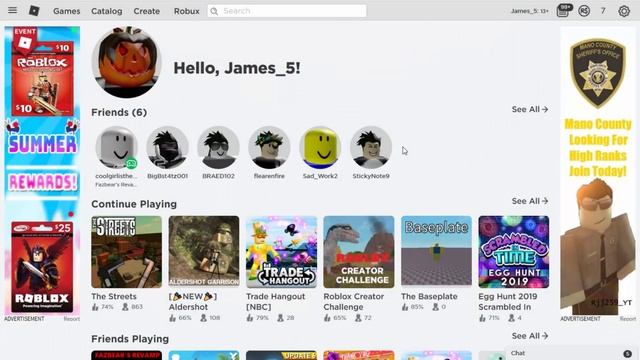Click The Baseplate title text
Viewport: 640px width, 360px height.
point(429,296)
